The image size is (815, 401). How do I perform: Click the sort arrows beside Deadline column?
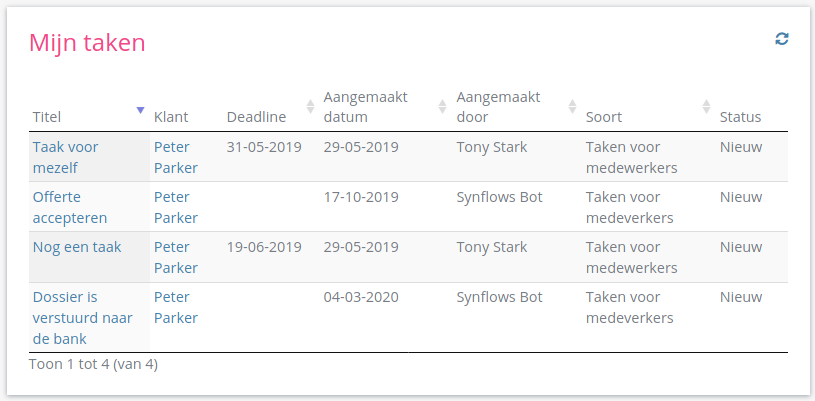[310, 106]
